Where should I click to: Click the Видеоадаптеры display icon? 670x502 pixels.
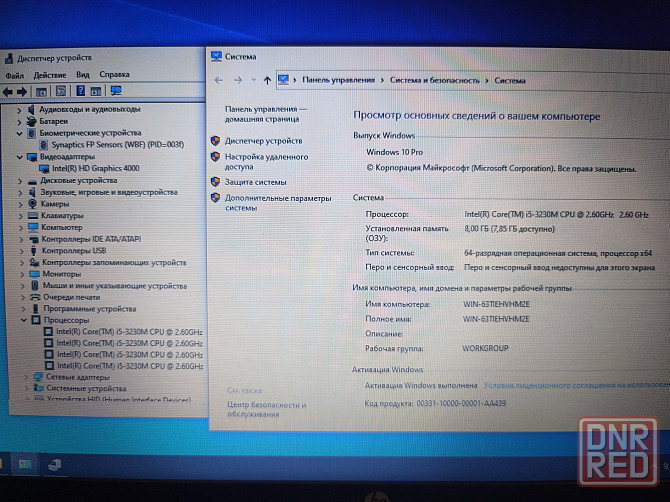[32, 157]
